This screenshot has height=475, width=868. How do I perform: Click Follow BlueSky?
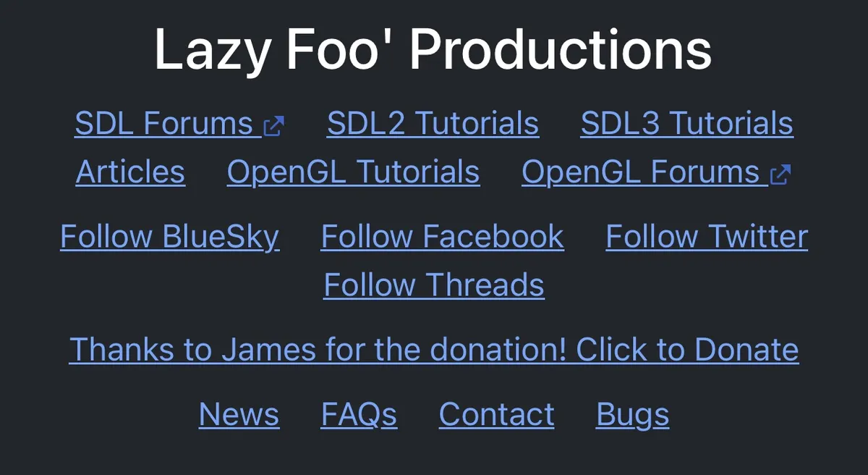[169, 237]
